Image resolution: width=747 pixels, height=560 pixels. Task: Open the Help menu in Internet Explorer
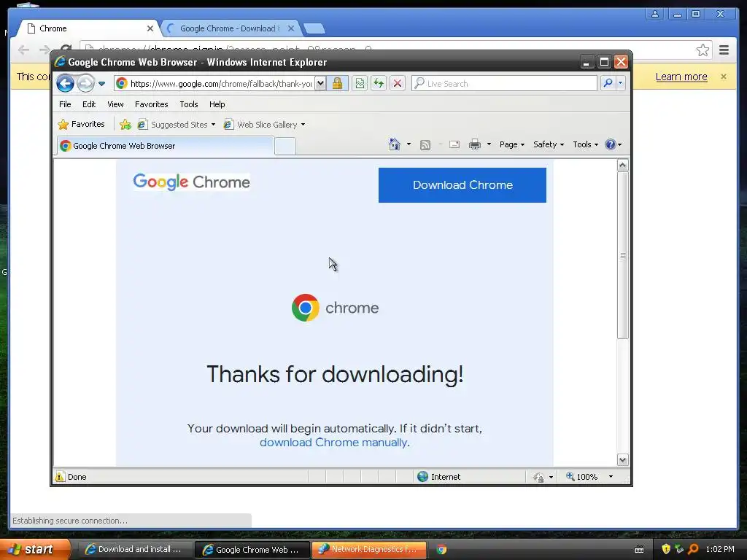pyautogui.click(x=217, y=104)
